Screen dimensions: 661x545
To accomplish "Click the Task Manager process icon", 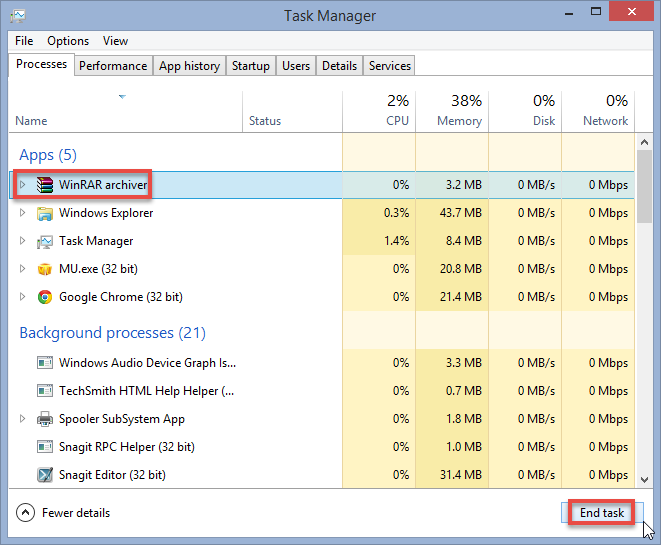I will (x=45, y=242).
